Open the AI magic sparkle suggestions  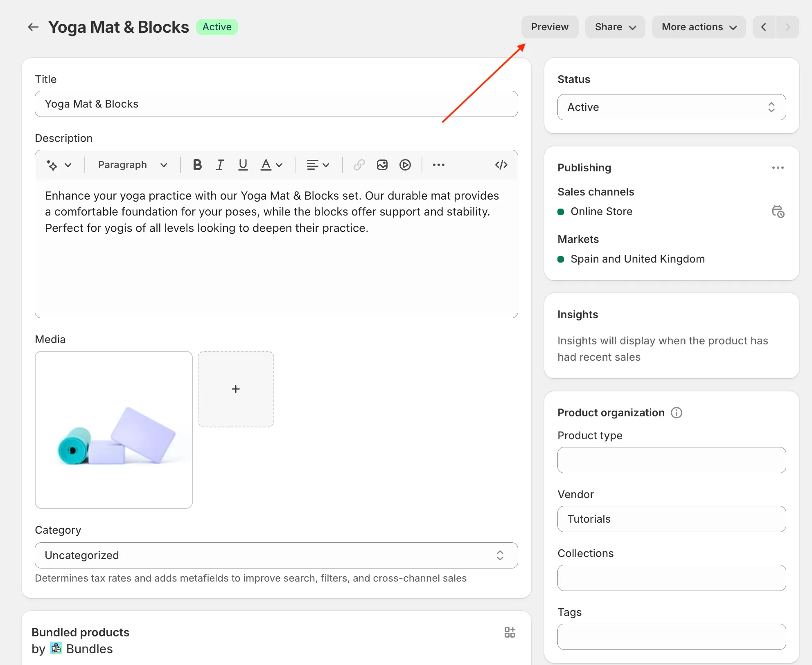pyautogui.click(x=59, y=165)
